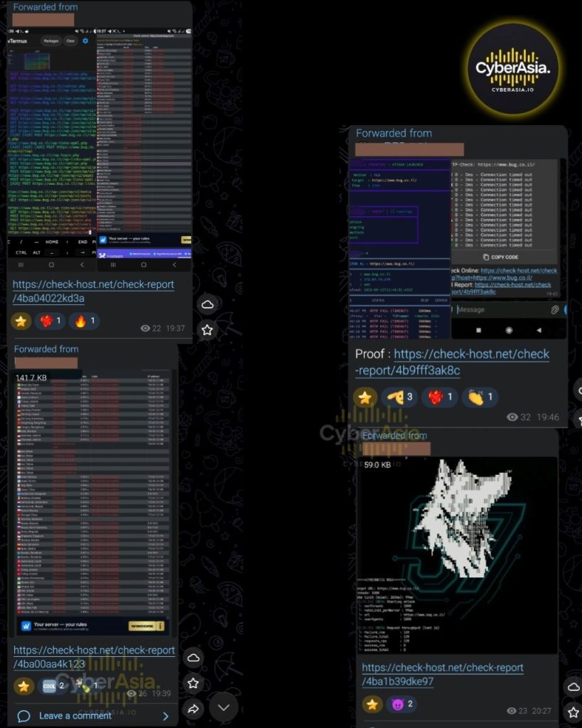Click the view count 22 on the 19:37 message

click(x=151, y=328)
